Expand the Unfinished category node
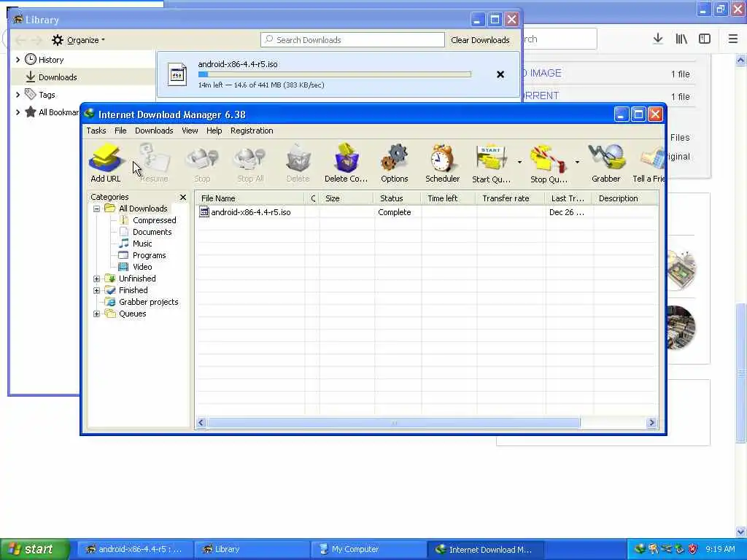This screenshot has height=560, width=747. coord(97,279)
